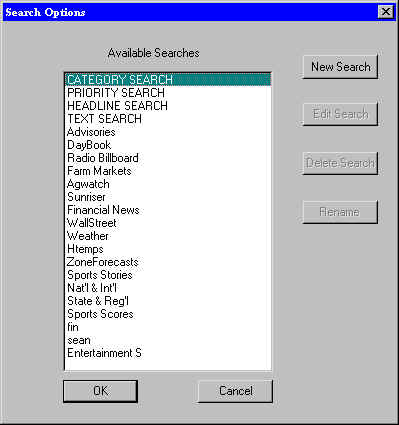Close the Search Options dialog
Screen dimensions: 399x425
click(x=386, y=12)
